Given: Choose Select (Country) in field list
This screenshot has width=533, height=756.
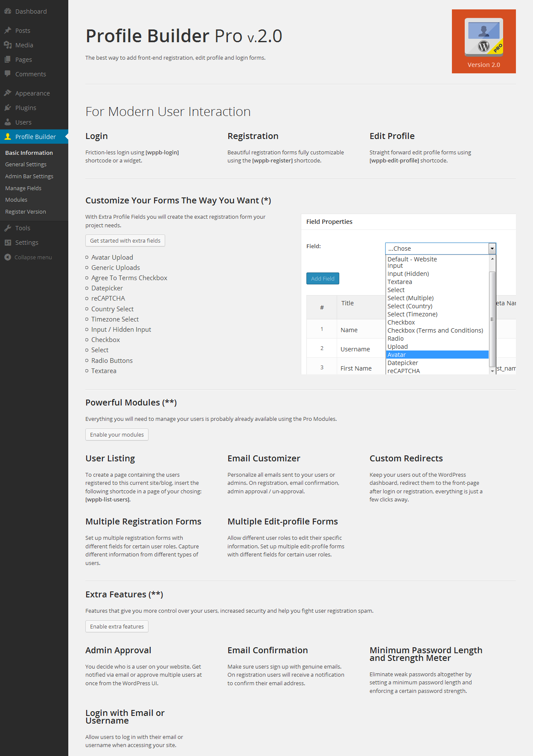Looking at the screenshot, I should [x=437, y=306].
